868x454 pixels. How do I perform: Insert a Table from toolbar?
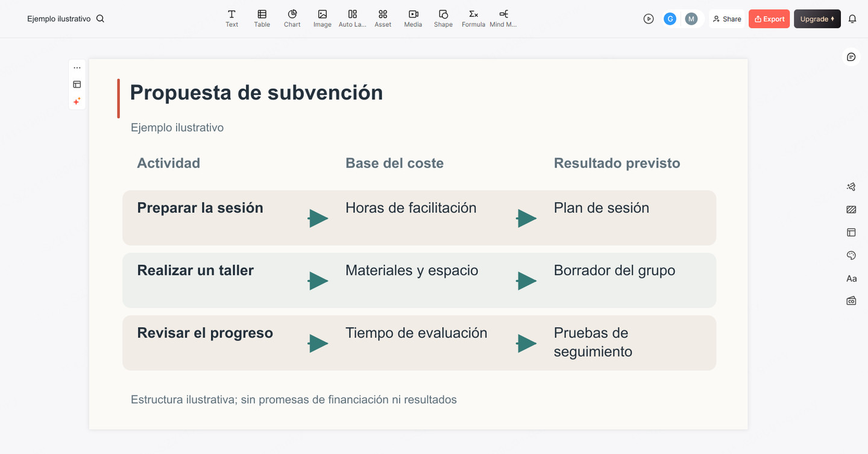[x=262, y=19]
